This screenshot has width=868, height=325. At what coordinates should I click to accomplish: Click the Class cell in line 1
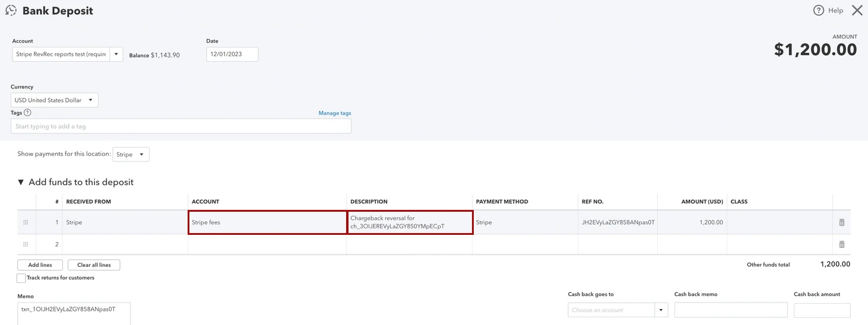tap(780, 222)
